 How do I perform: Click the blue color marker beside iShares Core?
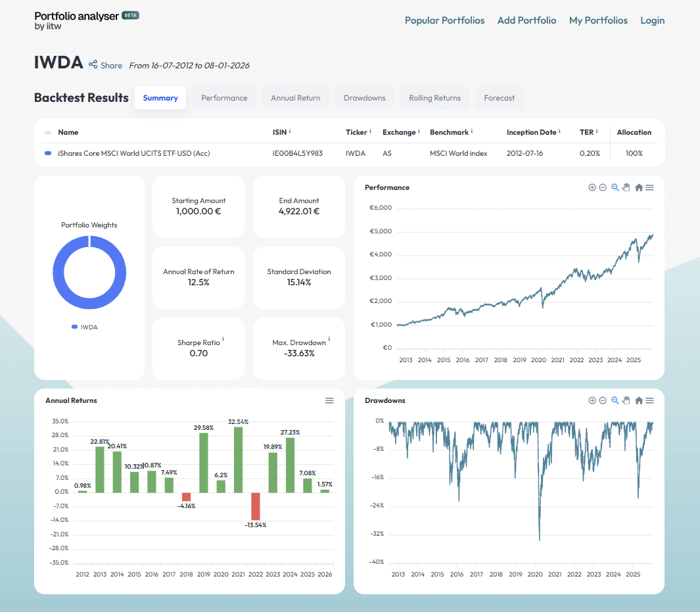pyautogui.click(x=48, y=153)
